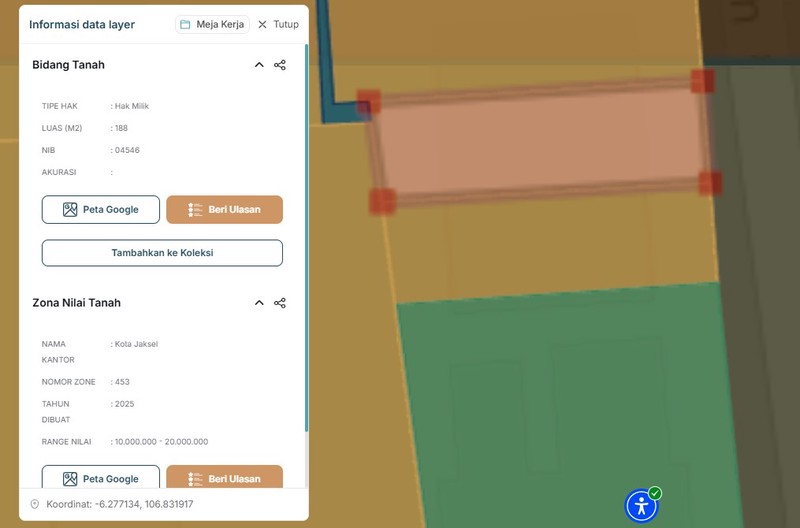Image resolution: width=800 pixels, height=528 pixels.
Task: Click the info panel vertical scrollbar
Action: [306, 250]
